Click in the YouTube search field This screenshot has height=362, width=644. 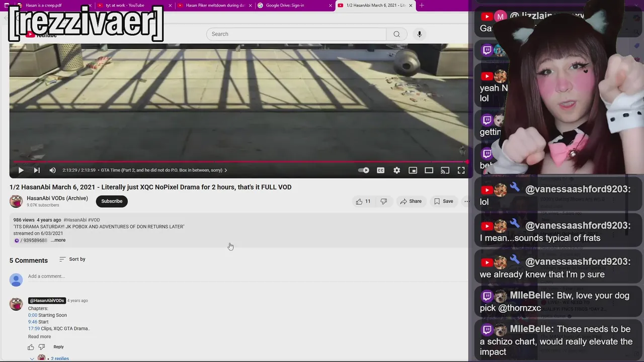[x=296, y=34]
